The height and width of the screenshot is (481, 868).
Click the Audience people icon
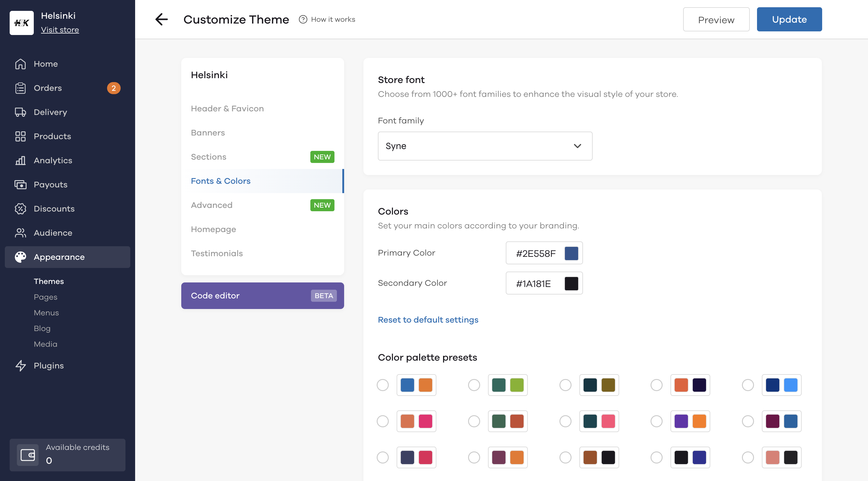point(21,233)
